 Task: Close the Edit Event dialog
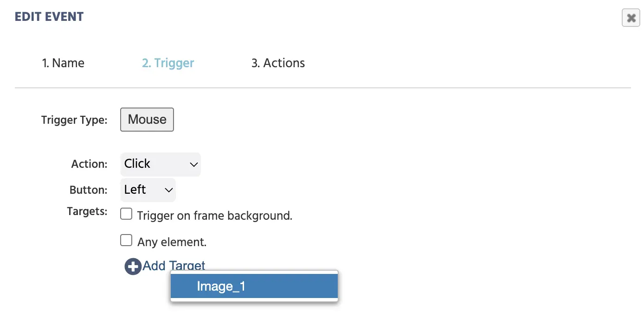click(x=631, y=18)
